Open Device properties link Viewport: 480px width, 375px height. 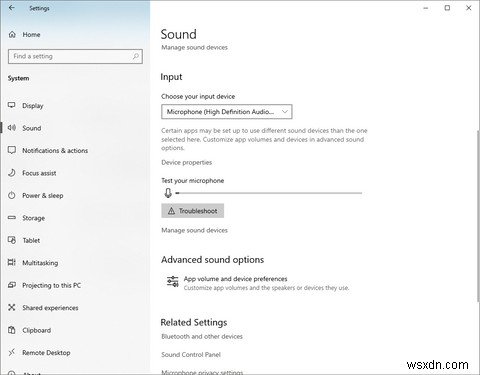point(187,162)
